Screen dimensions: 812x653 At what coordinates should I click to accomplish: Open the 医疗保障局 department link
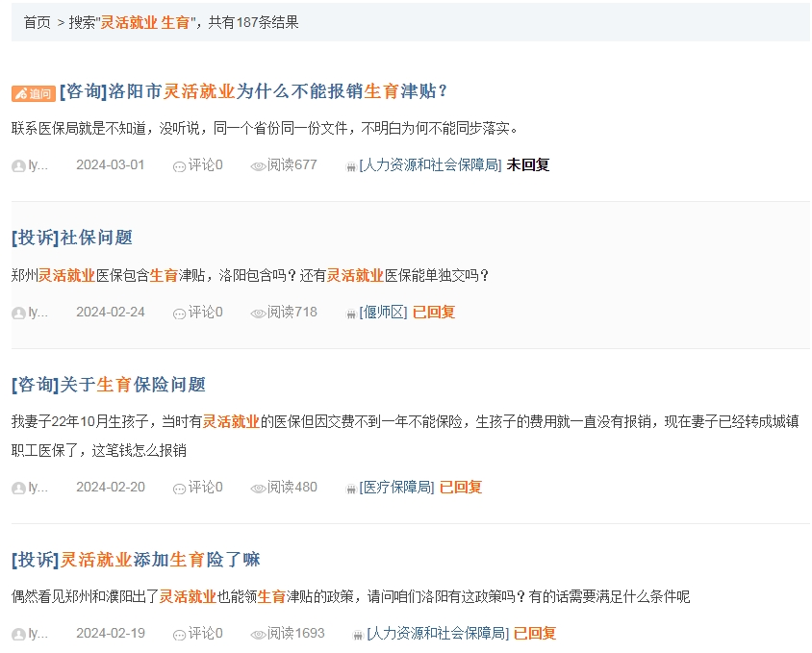[x=396, y=488]
